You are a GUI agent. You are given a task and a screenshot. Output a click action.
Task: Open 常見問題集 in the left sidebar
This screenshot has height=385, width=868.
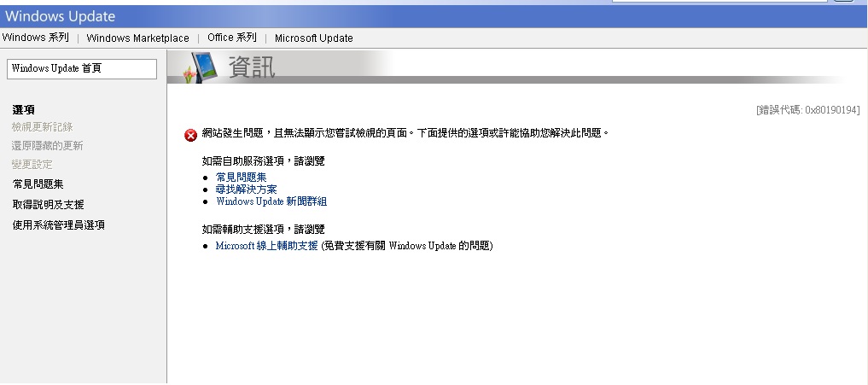(38, 184)
